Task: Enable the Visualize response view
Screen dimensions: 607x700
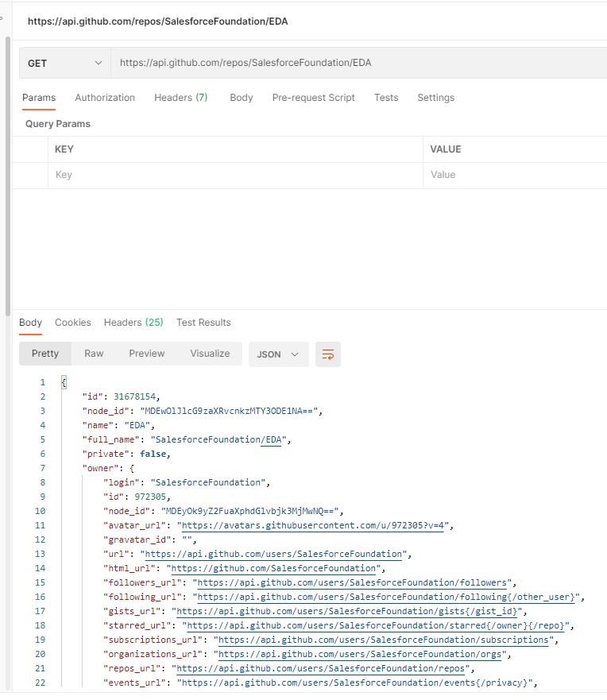Action: [209, 354]
